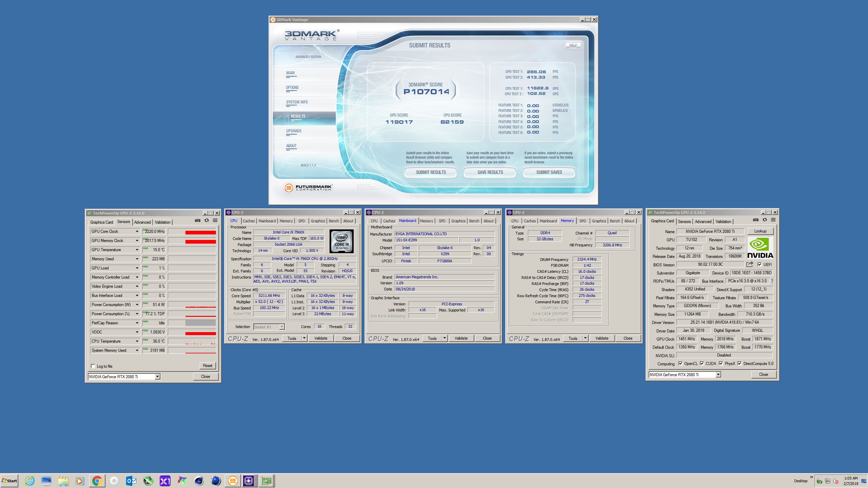Open the GPU selector dropdown in GPU-Z Sensors
This screenshot has height=488, width=868.
157,377
